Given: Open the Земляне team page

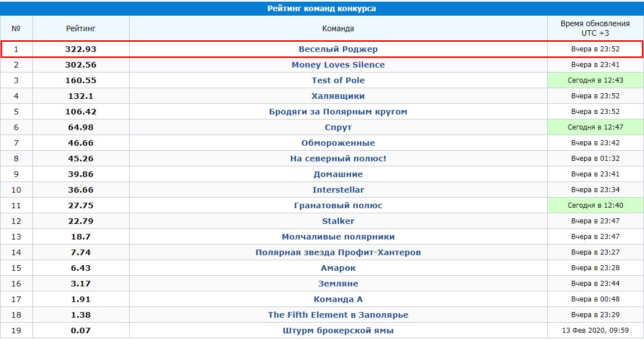Looking at the screenshot, I should pos(338,284).
